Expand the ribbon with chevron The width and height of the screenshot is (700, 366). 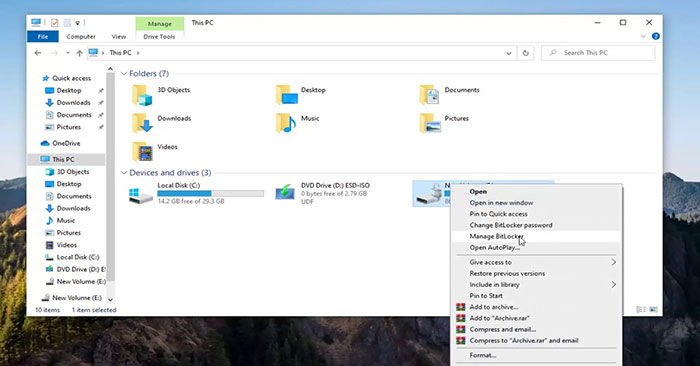(x=643, y=36)
